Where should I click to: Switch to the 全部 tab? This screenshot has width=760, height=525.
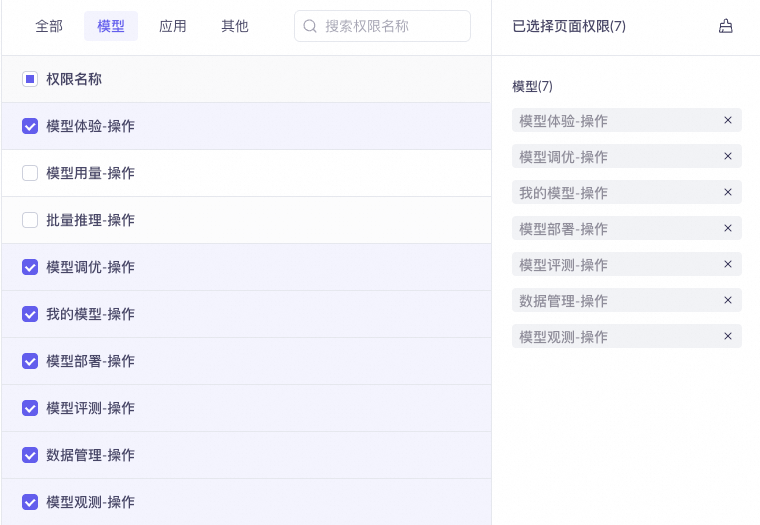point(49,26)
